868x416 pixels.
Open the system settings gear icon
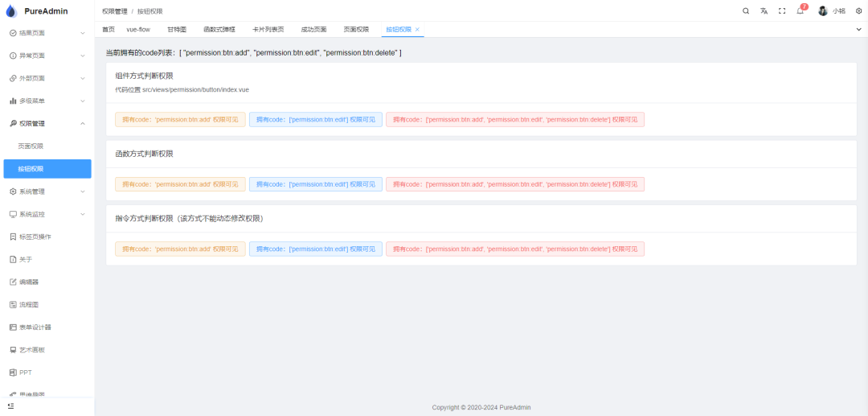pos(858,11)
